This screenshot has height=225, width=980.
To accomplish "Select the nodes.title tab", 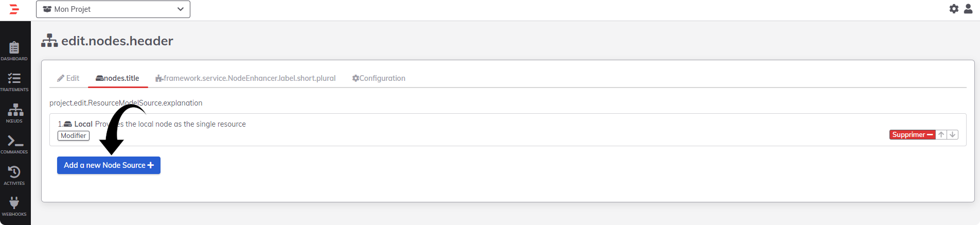I will tap(118, 78).
